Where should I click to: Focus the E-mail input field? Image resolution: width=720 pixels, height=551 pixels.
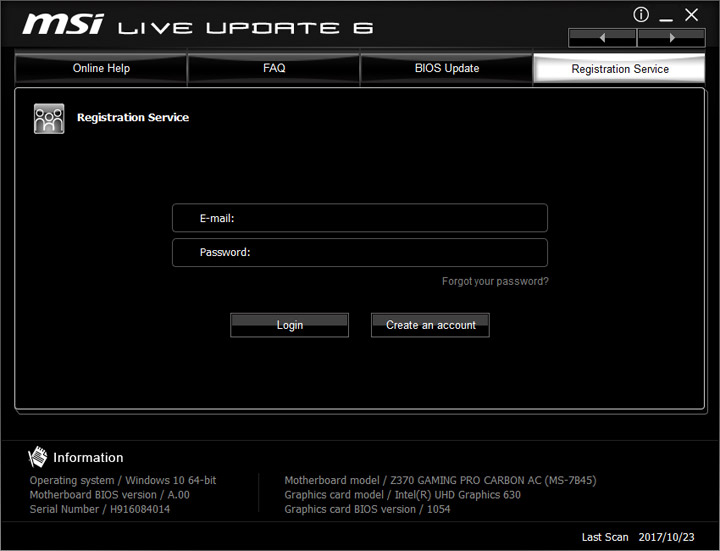pyautogui.click(x=360, y=218)
